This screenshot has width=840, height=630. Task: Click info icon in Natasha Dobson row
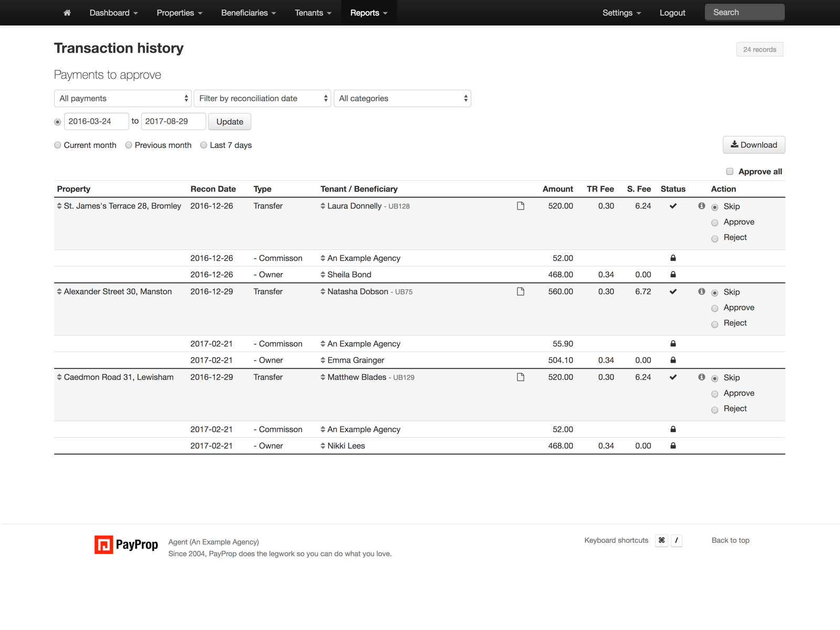[x=701, y=291]
